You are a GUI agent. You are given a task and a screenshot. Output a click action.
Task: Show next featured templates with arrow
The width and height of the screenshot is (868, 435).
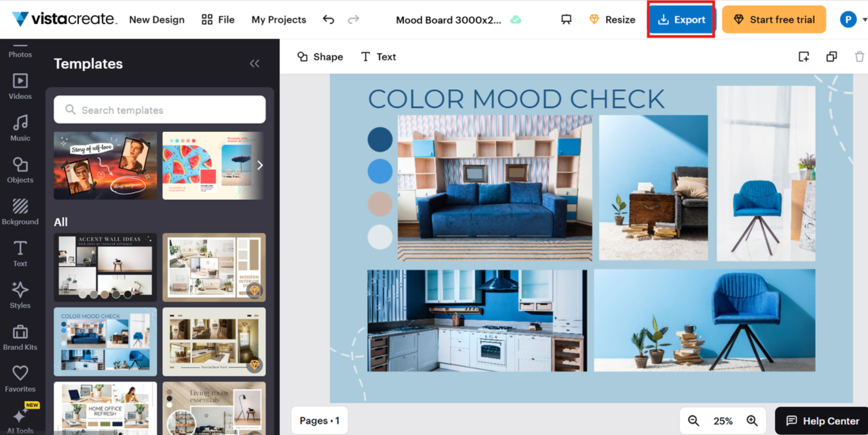click(260, 165)
